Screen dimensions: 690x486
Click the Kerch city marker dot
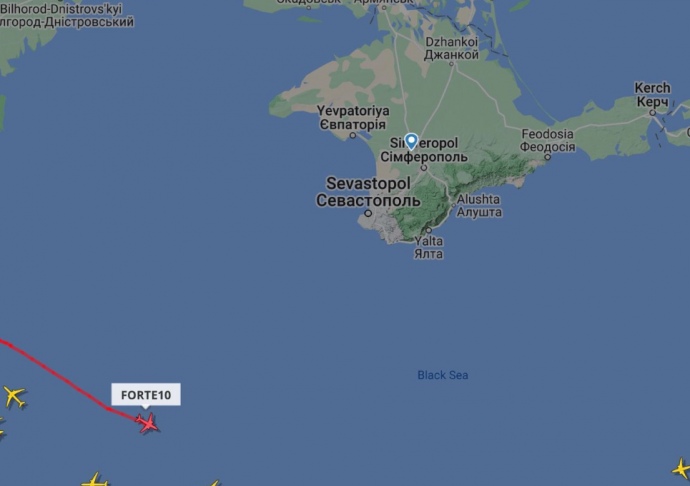pos(653,113)
